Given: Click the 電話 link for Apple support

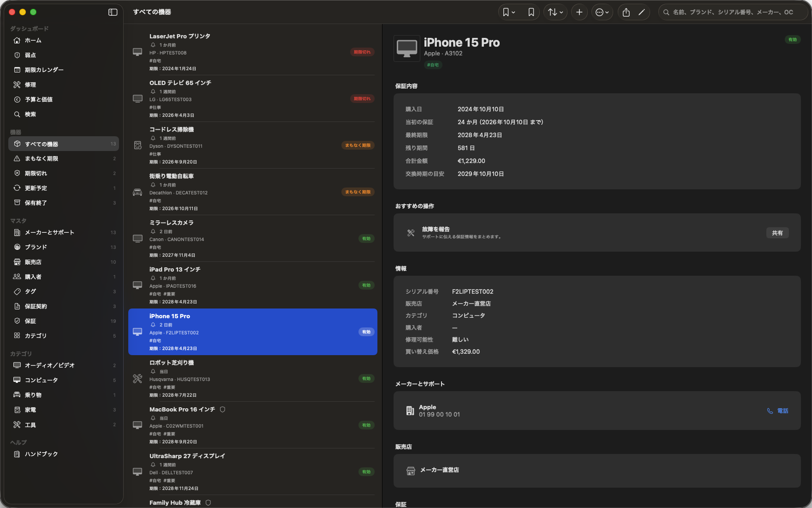Looking at the screenshot, I should click(x=778, y=411).
